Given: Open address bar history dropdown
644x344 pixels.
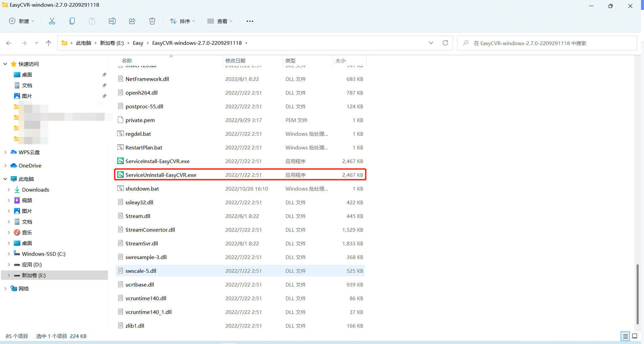Looking at the screenshot, I should tap(431, 43).
